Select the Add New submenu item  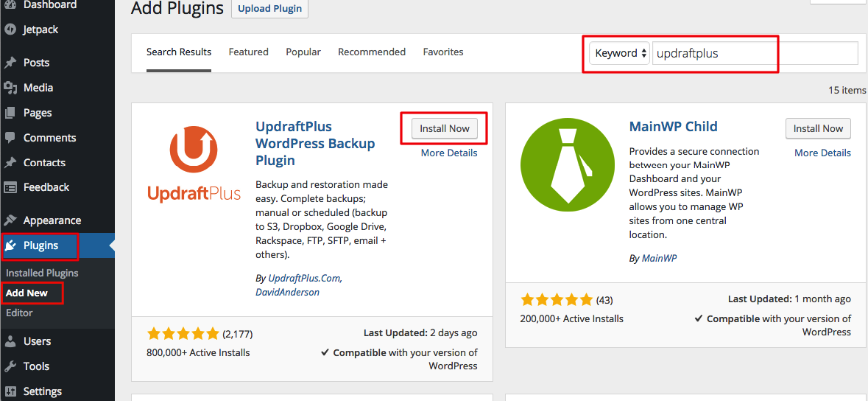pyautogui.click(x=27, y=293)
